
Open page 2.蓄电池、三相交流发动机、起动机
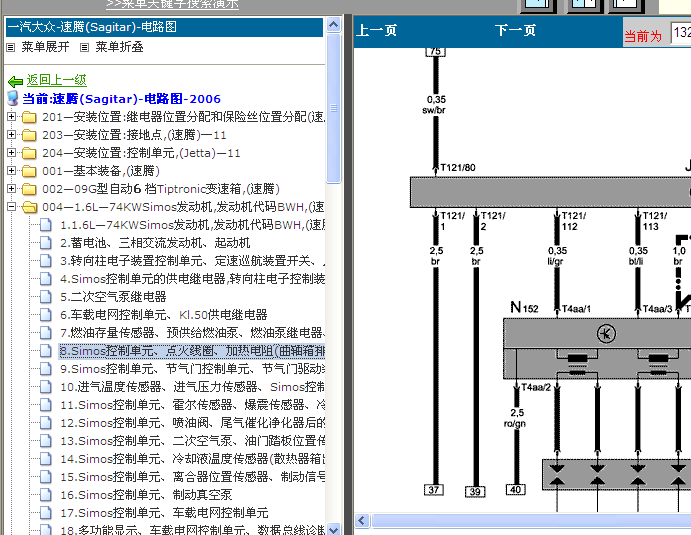point(155,243)
